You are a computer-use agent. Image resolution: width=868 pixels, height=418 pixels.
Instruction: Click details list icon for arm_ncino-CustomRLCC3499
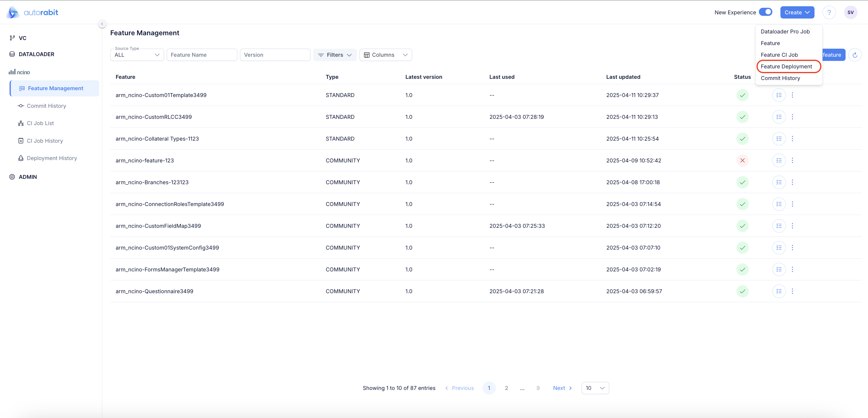[779, 117]
